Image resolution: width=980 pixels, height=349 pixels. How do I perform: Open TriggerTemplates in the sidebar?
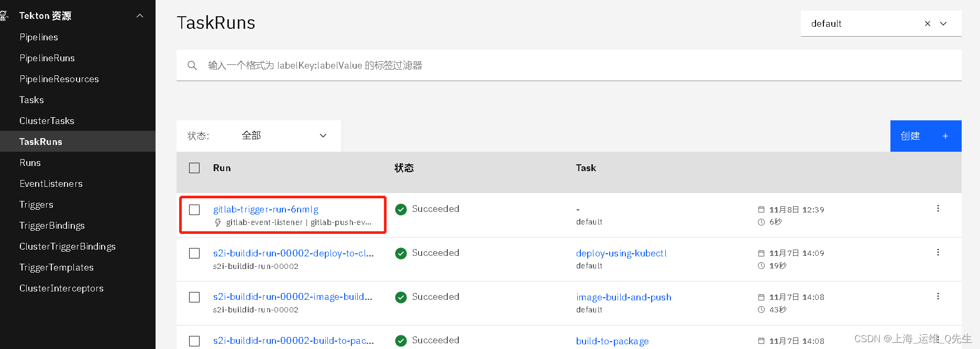click(57, 267)
